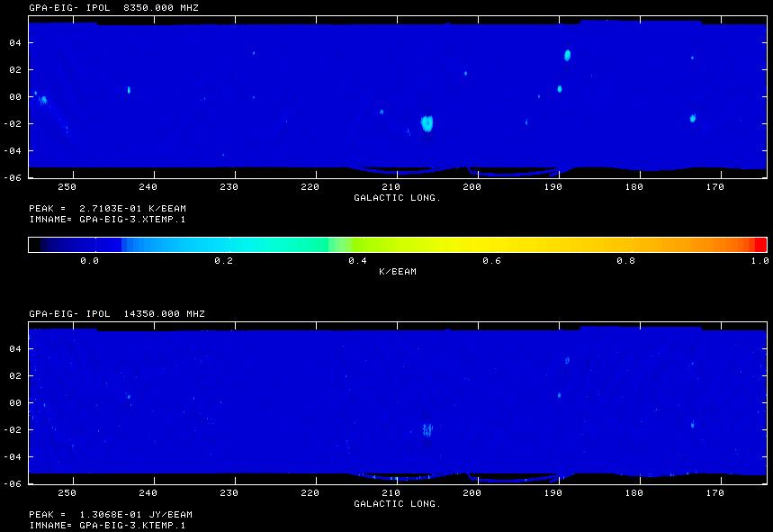Click the top panel title GPA-BIG- IPOL 8350.000 MHZ

[114, 8]
